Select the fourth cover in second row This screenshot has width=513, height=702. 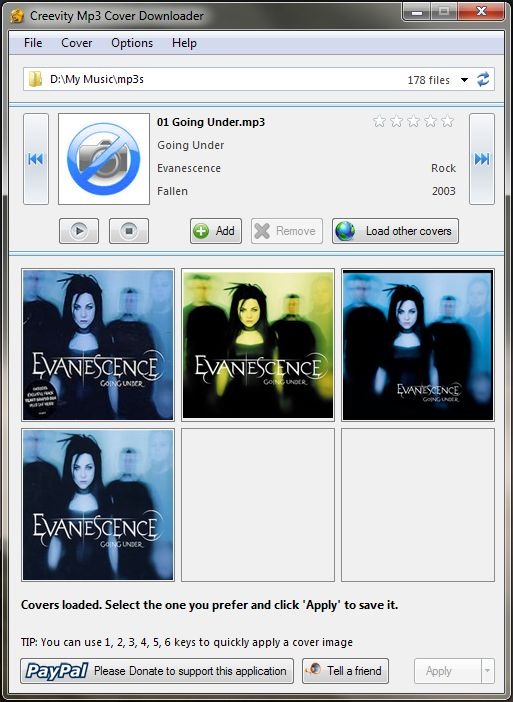pyautogui.click(x=98, y=505)
